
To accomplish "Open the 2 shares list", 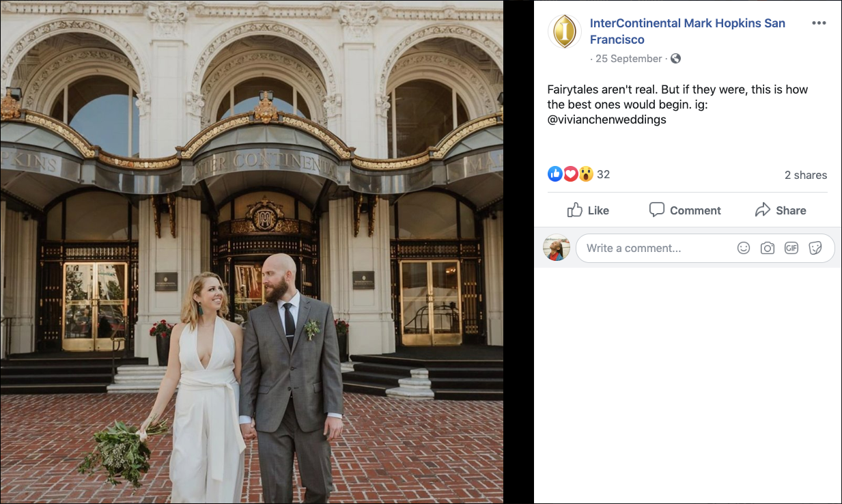I will (x=805, y=176).
